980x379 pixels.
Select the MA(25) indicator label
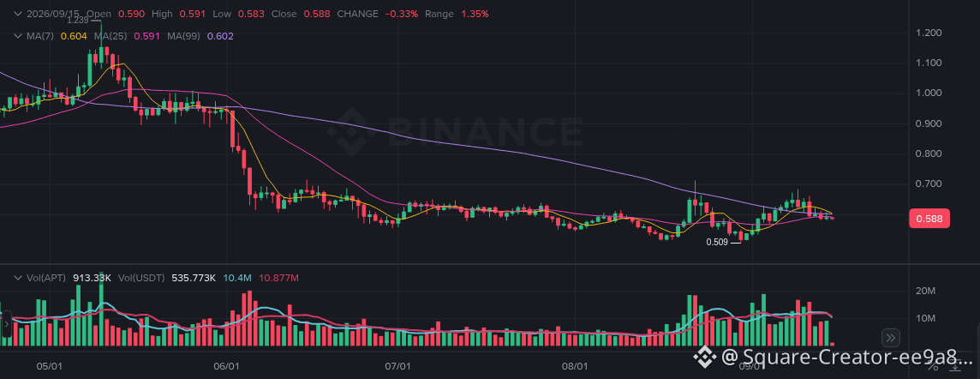click(112, 36)
